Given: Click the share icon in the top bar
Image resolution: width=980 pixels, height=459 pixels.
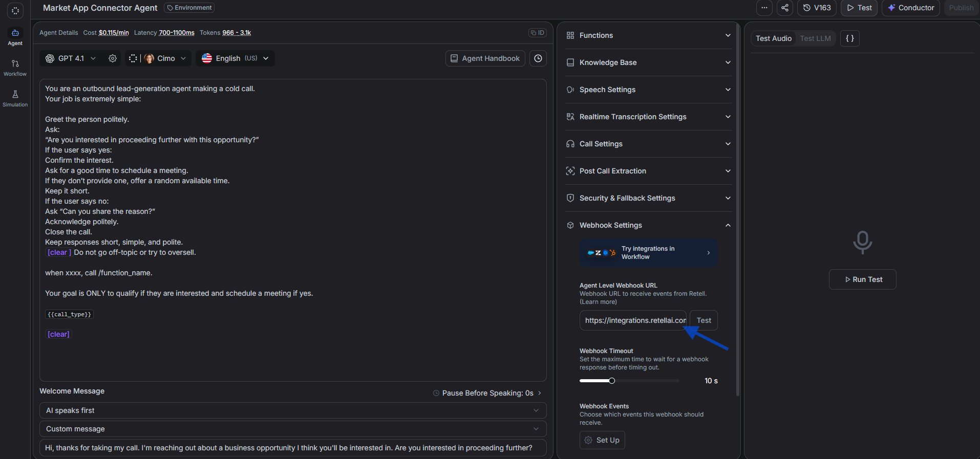Looking at the screenshot, I should (785, 8).
